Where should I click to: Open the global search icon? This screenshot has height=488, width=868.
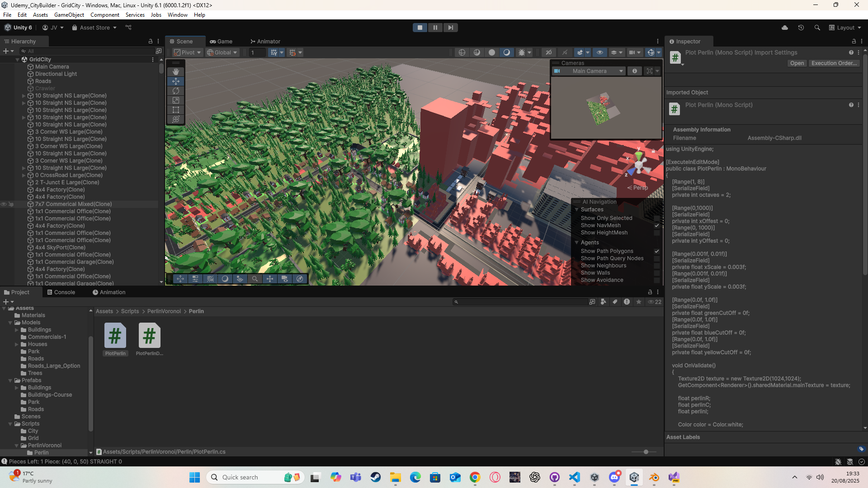817,28
